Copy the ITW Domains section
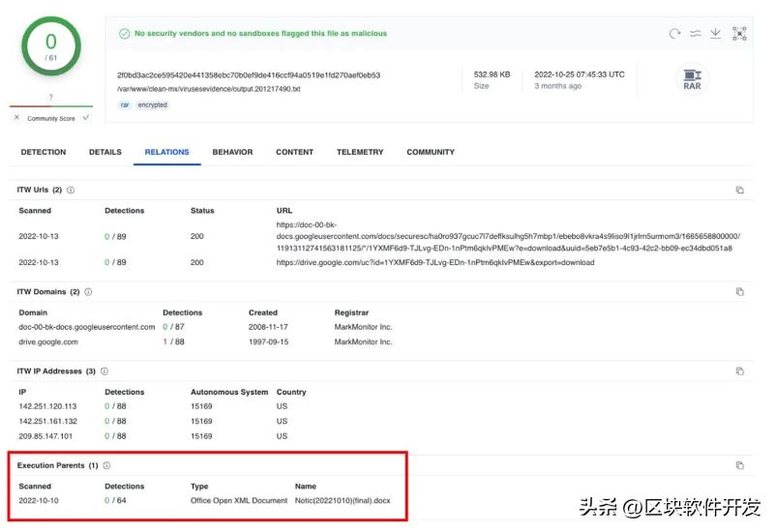Screen dimensions: 776x532 (739, 291)
